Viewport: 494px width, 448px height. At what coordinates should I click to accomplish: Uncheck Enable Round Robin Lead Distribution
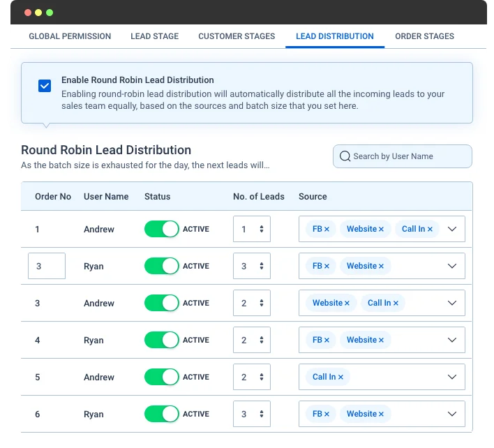coord(45,86)
